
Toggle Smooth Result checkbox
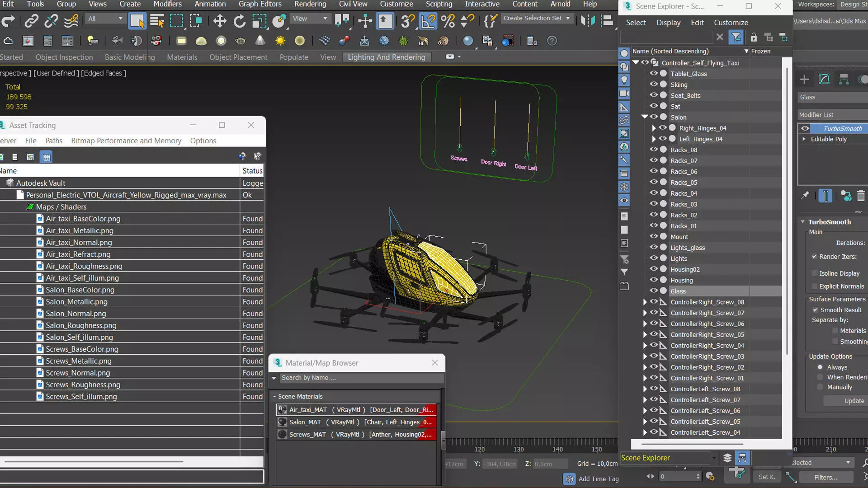[x=815, y=310]
